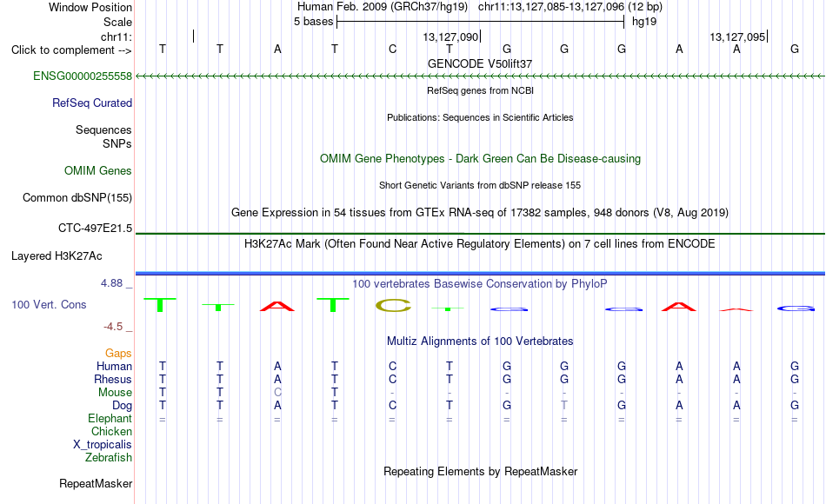Viewport: 826px width, 504px height.
Task: Select the Elephant alignment row label
Action: coord(110,419)
